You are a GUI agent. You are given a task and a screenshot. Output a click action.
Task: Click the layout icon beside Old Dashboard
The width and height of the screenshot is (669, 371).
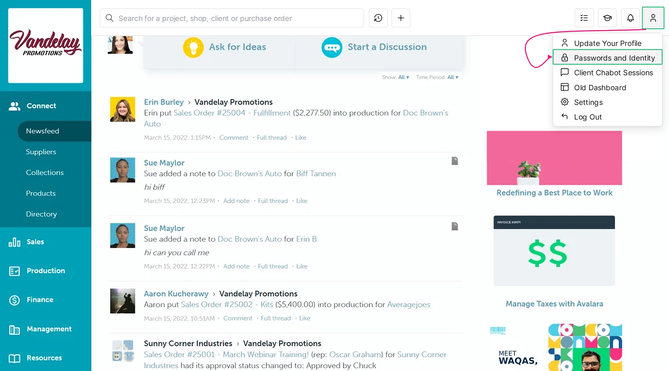(x=564, y=87)
